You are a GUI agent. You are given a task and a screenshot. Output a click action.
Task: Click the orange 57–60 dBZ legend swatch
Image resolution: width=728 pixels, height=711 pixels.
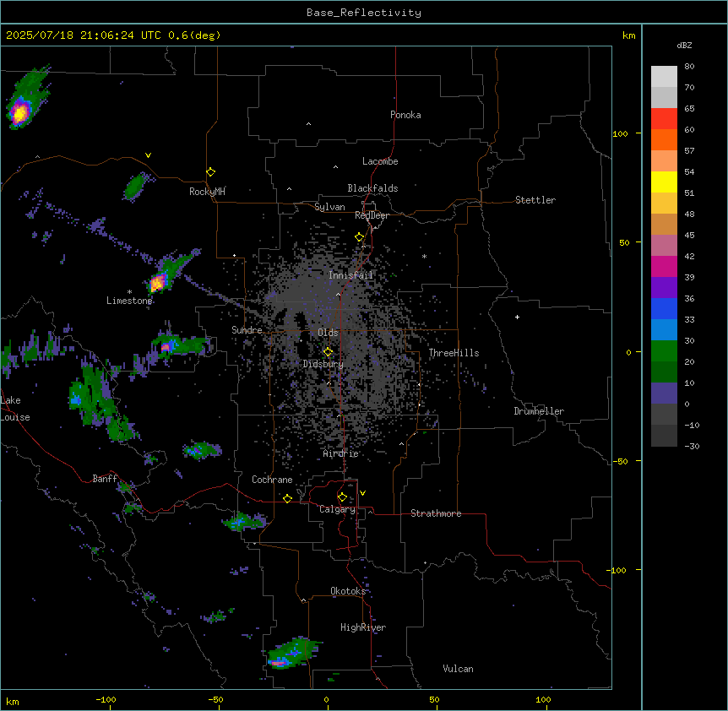[x=664, y=139]
